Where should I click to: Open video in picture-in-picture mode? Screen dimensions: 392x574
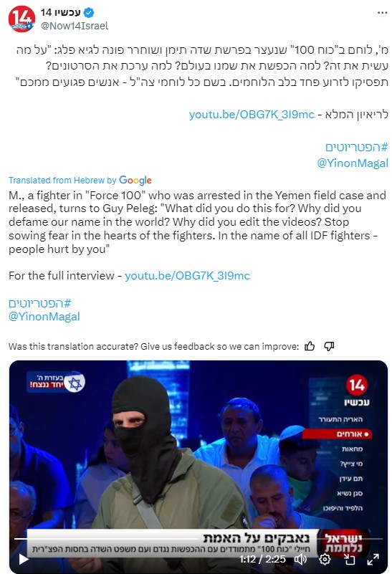[350, 559]
